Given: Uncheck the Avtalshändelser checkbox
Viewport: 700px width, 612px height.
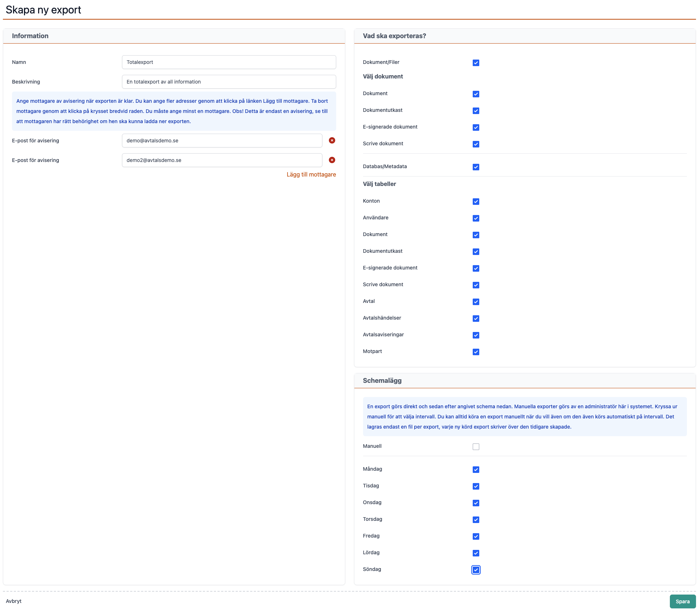Looking at the screenshot, I should (x=476, y=319).
